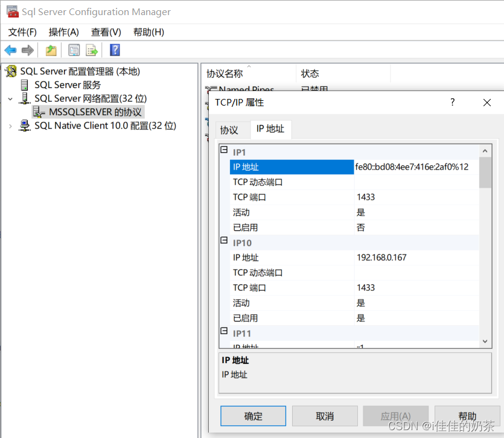Open the 帮助(H) menu
This screenshot has height=438, width=504.
coord(148,32)
